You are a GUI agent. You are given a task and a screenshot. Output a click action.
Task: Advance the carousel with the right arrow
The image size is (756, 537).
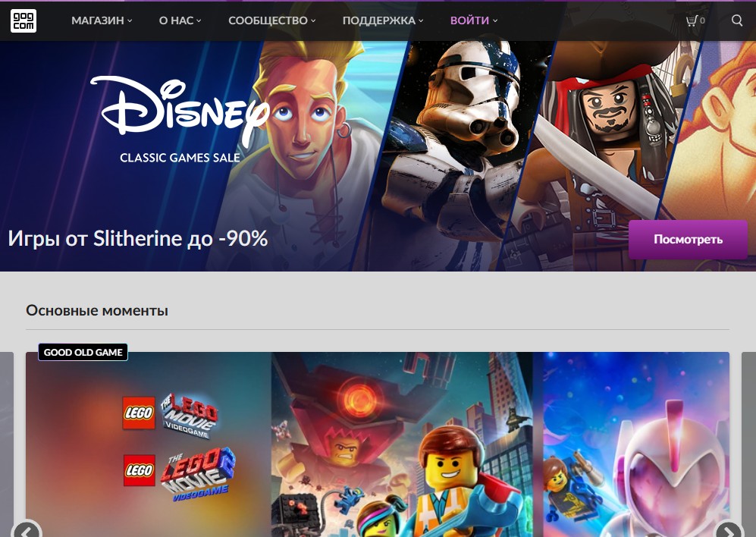(729, 531)
